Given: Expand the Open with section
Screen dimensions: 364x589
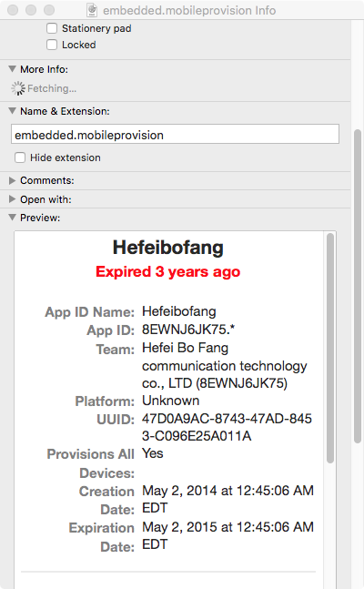Looking at the screenshot, I should point(13,199).
